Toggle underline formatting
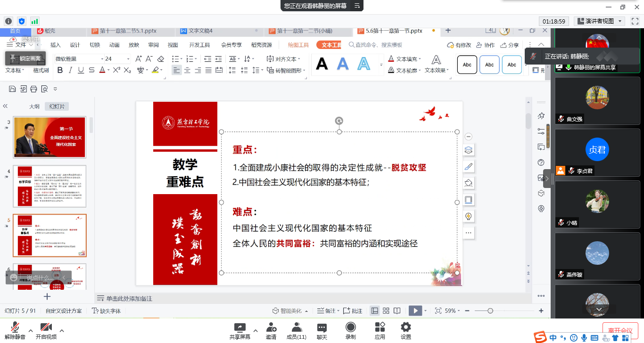The width and height of the screenshot is (644, 343). [81, 70]
